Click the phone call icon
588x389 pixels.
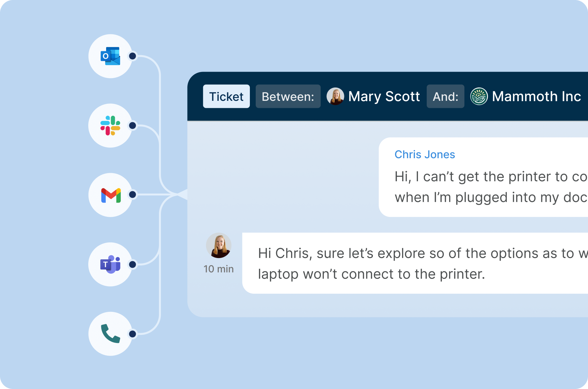point(110,334)
